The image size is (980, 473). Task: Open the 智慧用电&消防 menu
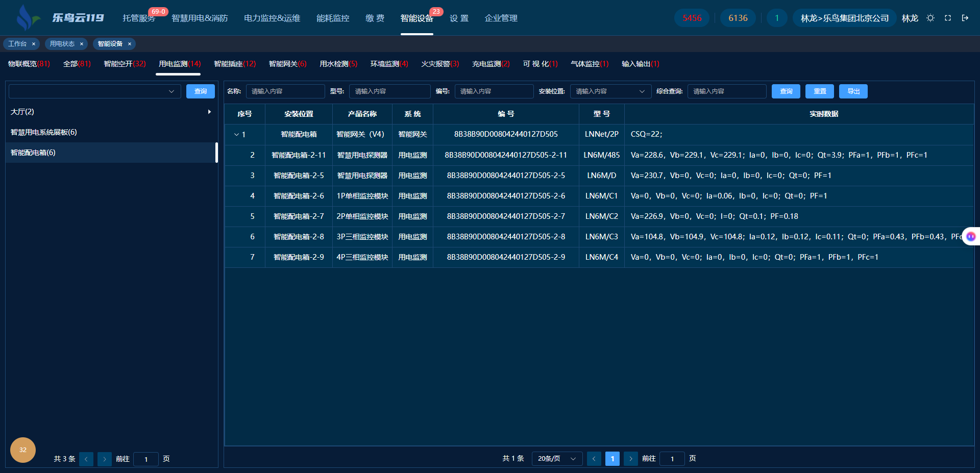200,18
